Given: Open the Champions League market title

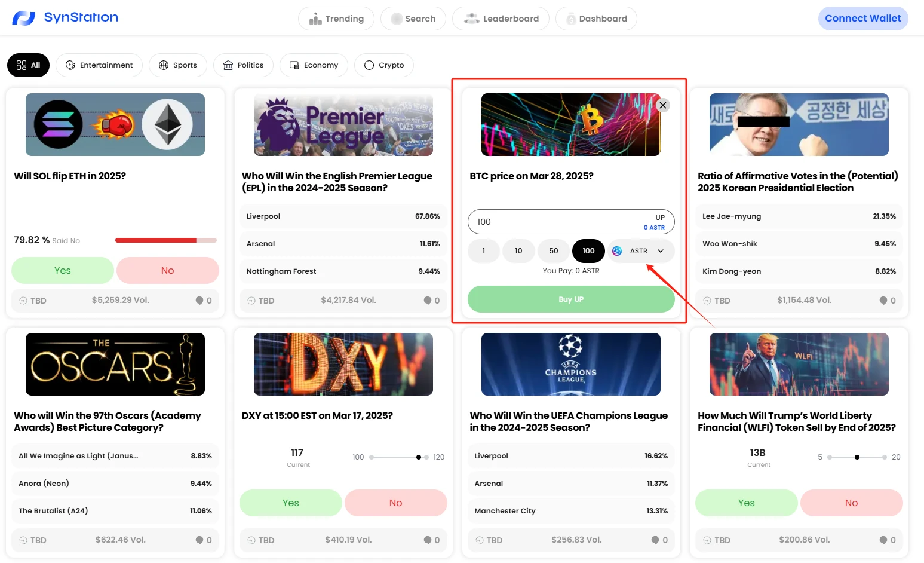Looking at the screenshot, I should [x=569, y=421].
